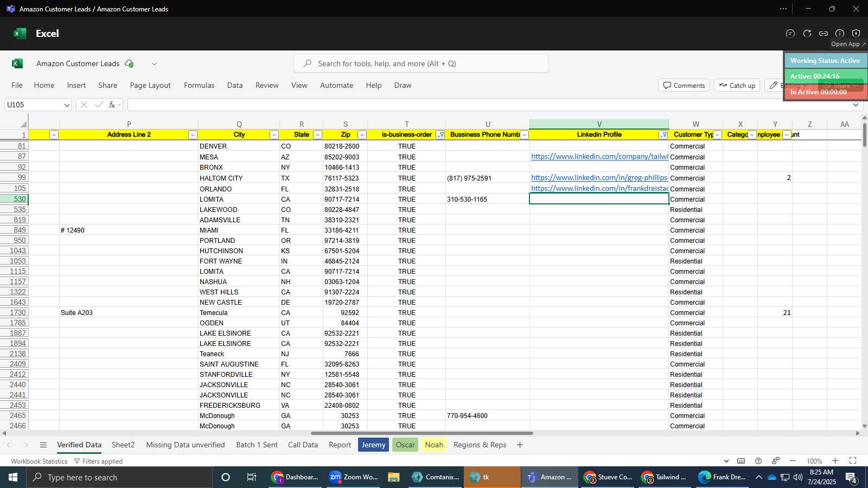This screenshot has height=488, width=868.
Task: Open greg-phillips LinkedIn link in row 99
Action: 599,178
